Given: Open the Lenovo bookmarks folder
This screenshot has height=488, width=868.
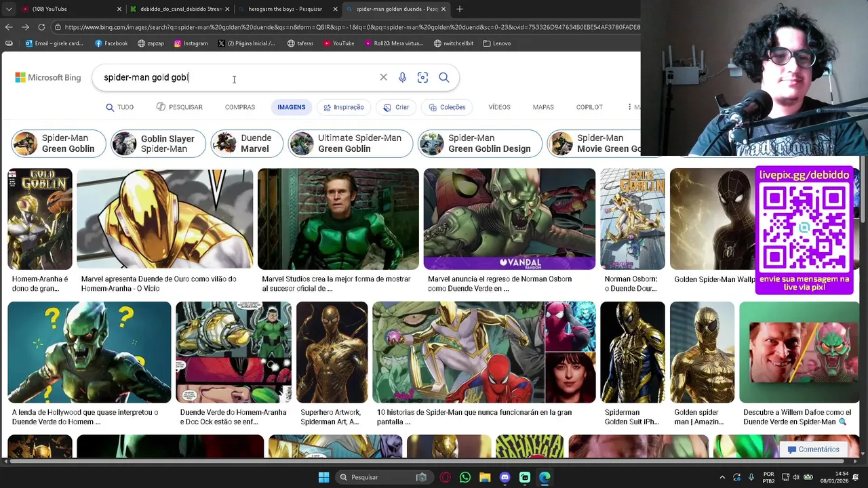Looking at the screenshot, I should point(497,43).
